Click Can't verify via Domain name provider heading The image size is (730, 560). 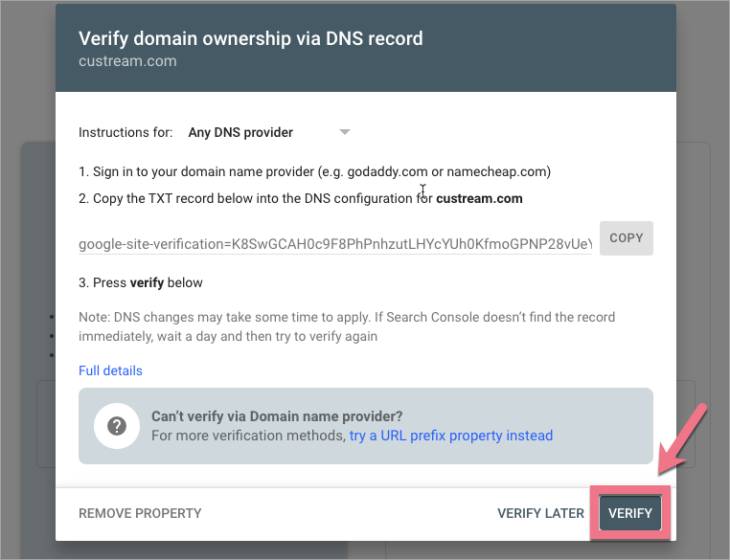277,416
